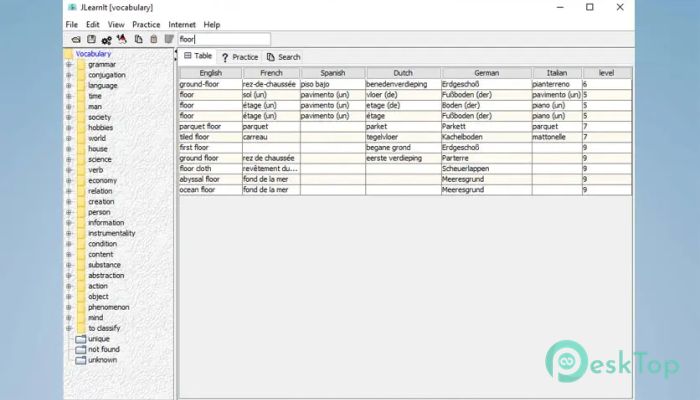The image size is (700, 400).
Task: Click the 'abyssal floor' English cell
Action: [211, 179]
